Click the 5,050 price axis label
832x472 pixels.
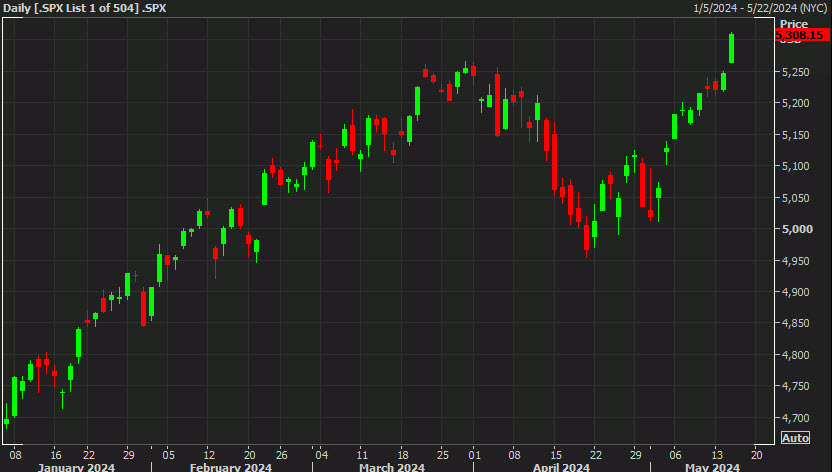[796, 198]
